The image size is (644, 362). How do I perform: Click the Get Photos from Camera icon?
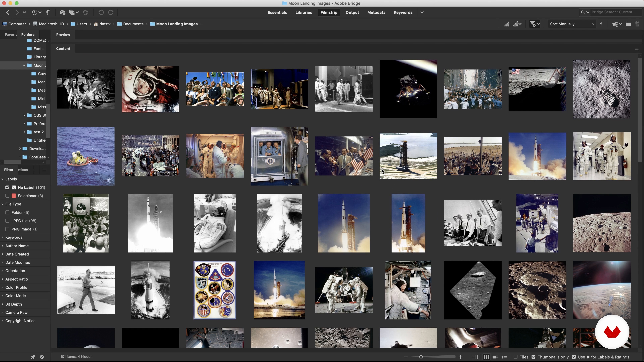click(x=62, y=12)
